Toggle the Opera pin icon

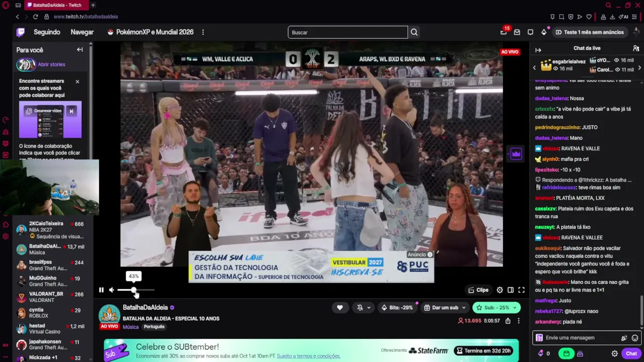coord(552,17)
